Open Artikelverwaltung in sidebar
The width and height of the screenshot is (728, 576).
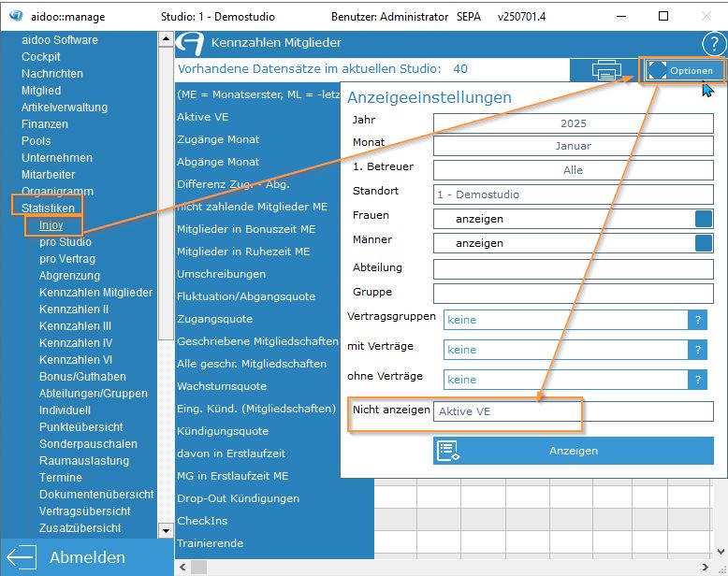(x=65, y=108)
